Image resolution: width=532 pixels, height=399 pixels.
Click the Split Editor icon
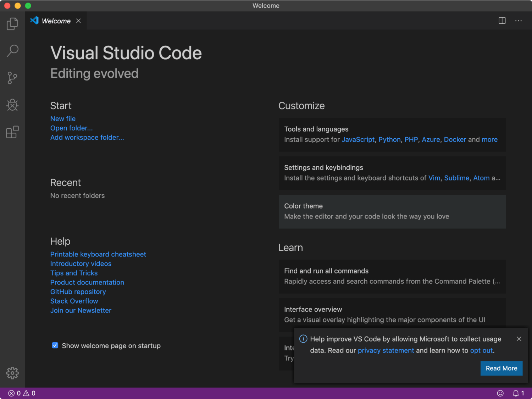click(502, 21)
